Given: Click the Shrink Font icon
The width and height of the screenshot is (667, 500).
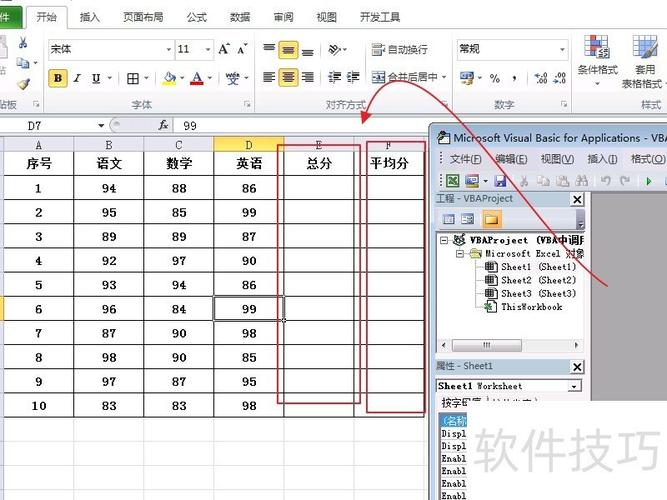Looking at the screenshot, I should pos(242,49).
